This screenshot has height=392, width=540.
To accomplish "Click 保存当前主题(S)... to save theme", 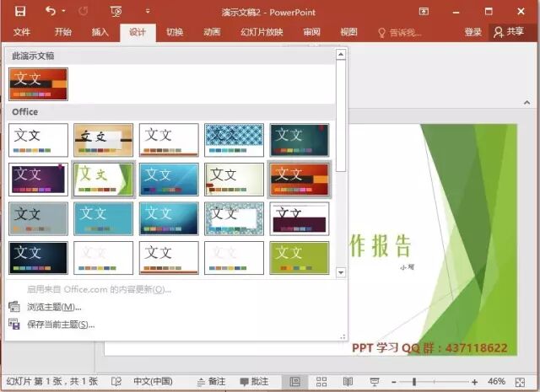I will (61, 325).
